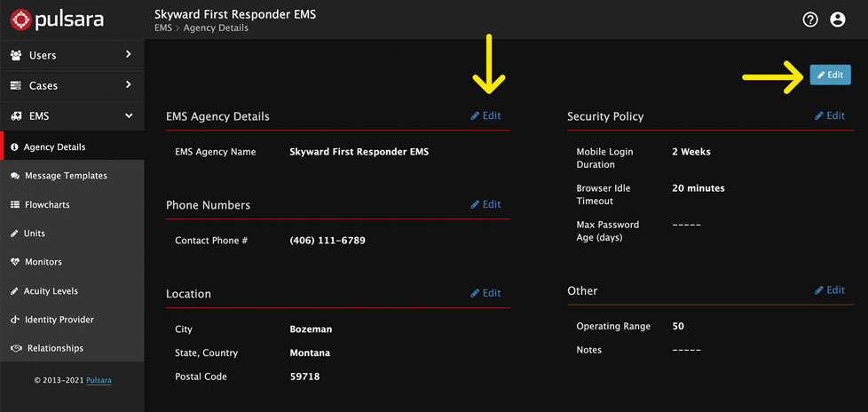Click the contact phone (406) 111-6789
868x412 pixels.
click(327, 241)
